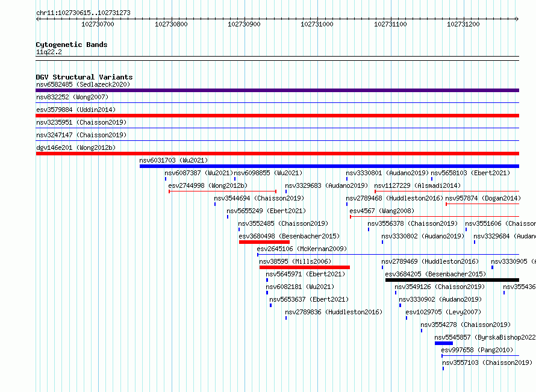536x392 pixels.
Task: Click nsv3330902 (Audano2019) label
Action: click(440, 299)
